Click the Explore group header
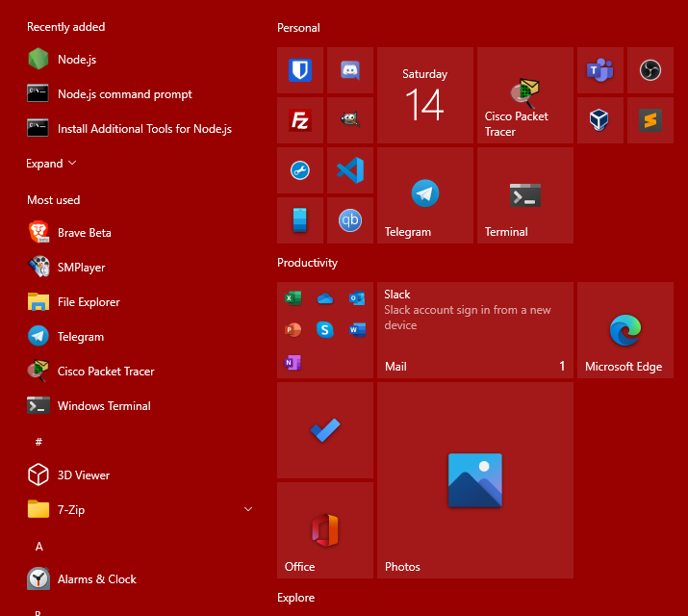 295,598
